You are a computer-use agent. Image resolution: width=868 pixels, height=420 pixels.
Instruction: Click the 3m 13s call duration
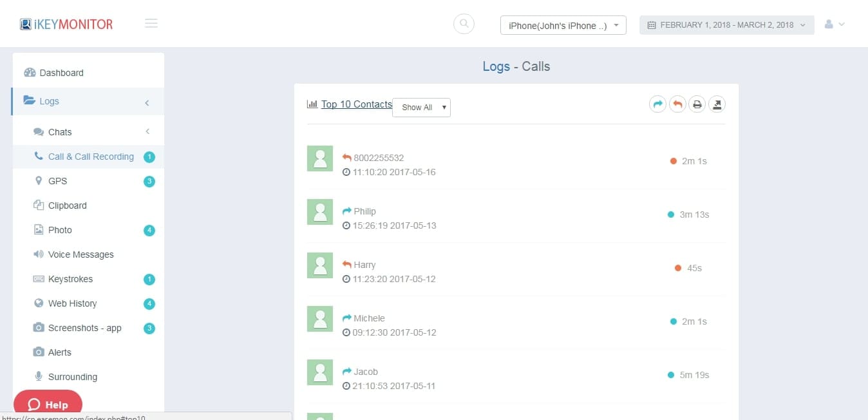click(x=694, y=215)
